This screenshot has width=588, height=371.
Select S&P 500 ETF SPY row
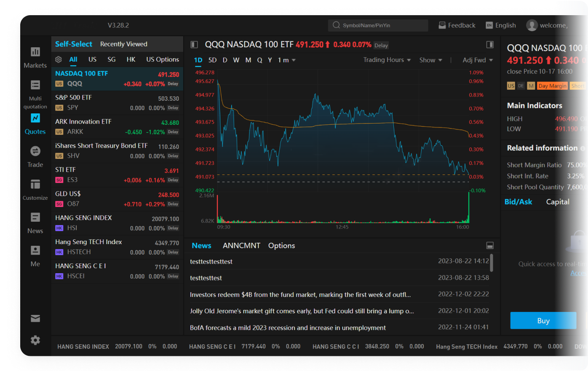117,103
